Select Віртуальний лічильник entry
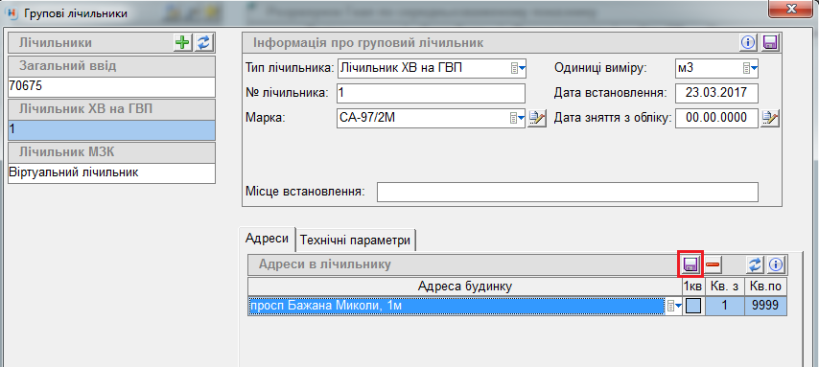The height and width of the screenshot is (367, 819). (112, 173)
